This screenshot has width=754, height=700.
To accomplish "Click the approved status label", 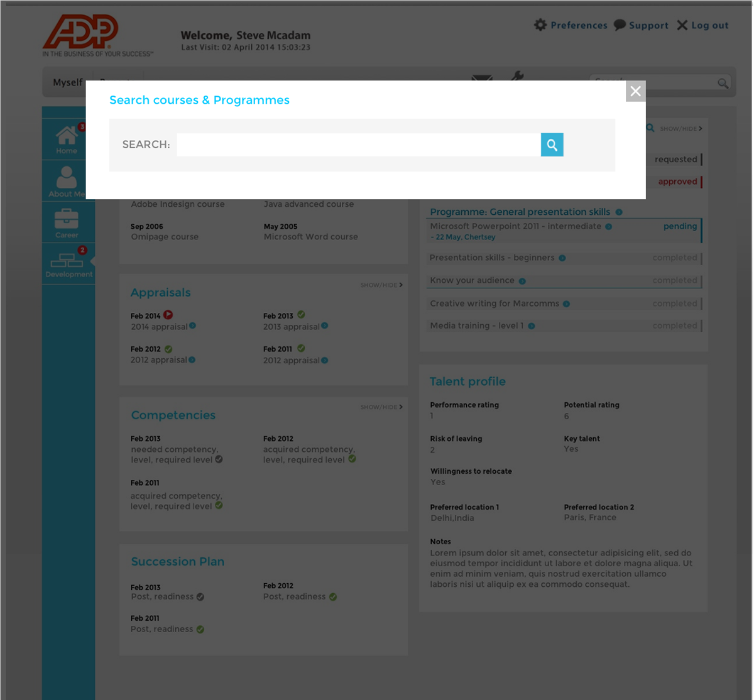I will [677, 182].
